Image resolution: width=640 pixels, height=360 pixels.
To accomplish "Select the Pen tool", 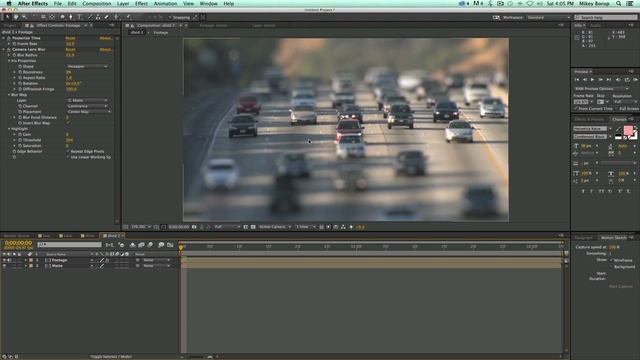I will [71, 17].
